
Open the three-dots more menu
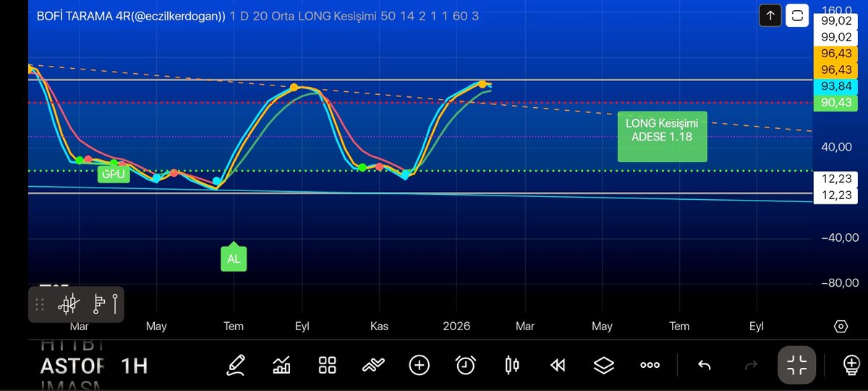650,365
